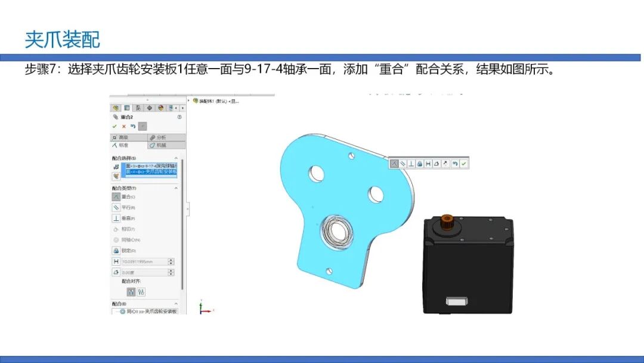Select the 标准 (Standard) mates tab

click(x=129, y=145)
